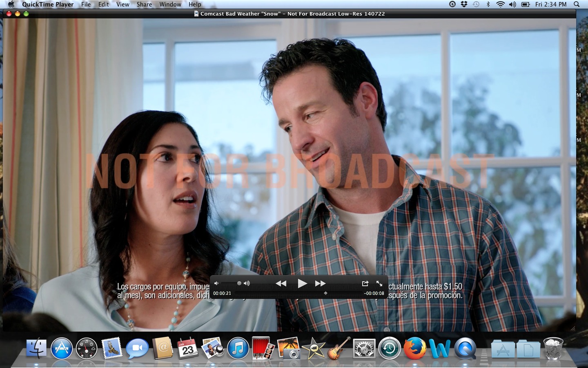The width and height of the screenshot is (588, 368).
Task: Launch Firefox from the dock
Action: pos(414,349)
